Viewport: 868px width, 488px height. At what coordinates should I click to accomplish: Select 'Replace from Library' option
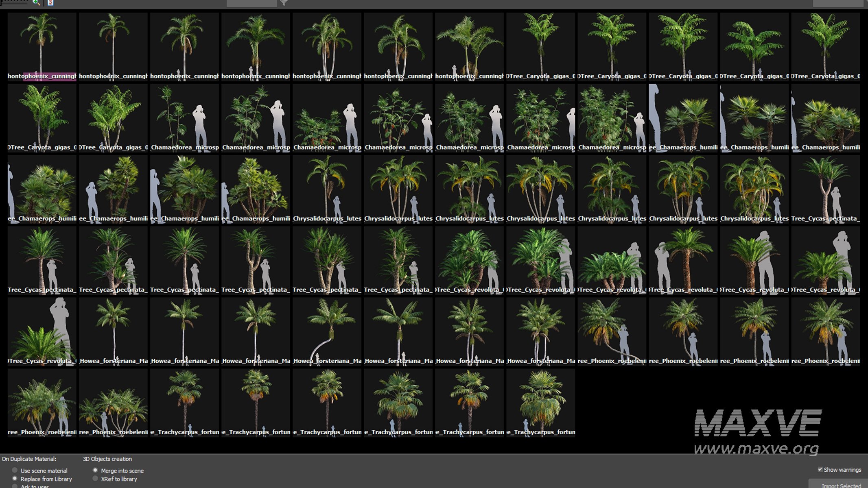click(x=15, y=479)
